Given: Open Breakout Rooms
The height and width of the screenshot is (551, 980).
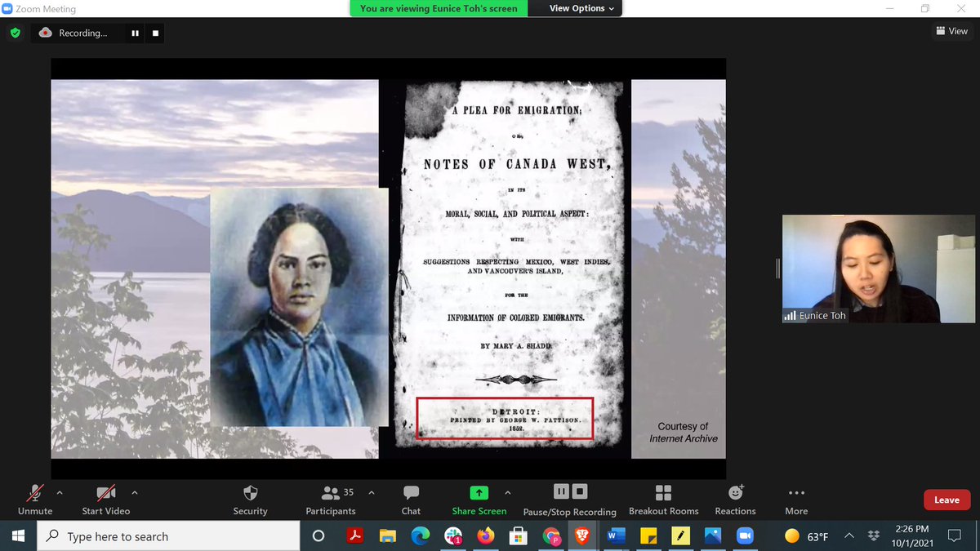Looking at the screenshot, I should pyautogui.click(x=663, y=500).
